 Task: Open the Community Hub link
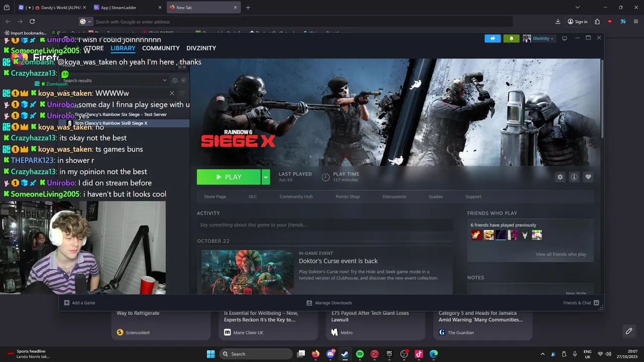(296, 197)
